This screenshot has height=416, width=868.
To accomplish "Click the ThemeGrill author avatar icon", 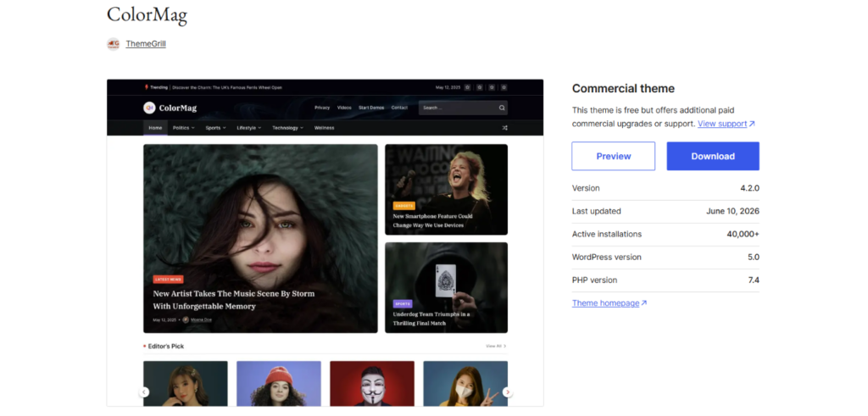I will [113, 44].
